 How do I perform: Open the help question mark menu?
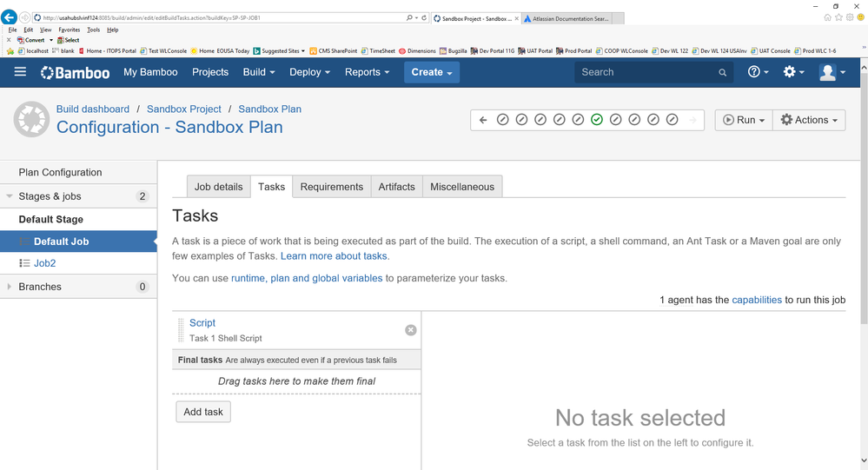758,72
